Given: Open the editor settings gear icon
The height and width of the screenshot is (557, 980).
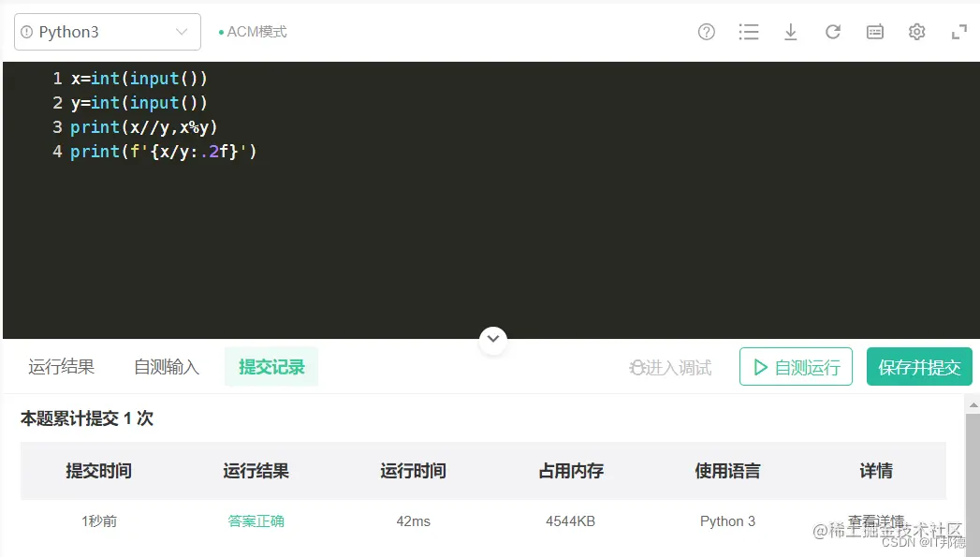Looking at the screenshot, I should (x=916, y=31).
